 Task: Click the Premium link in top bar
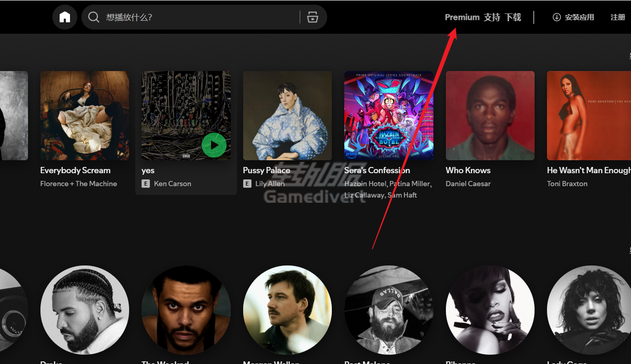tap(461, 17)
